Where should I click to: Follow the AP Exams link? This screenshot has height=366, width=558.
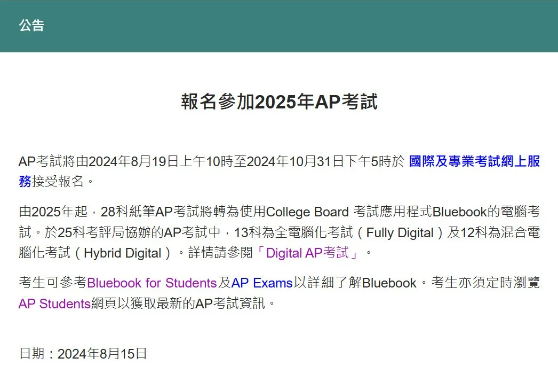pyautogui.click(x=262, y=283)
